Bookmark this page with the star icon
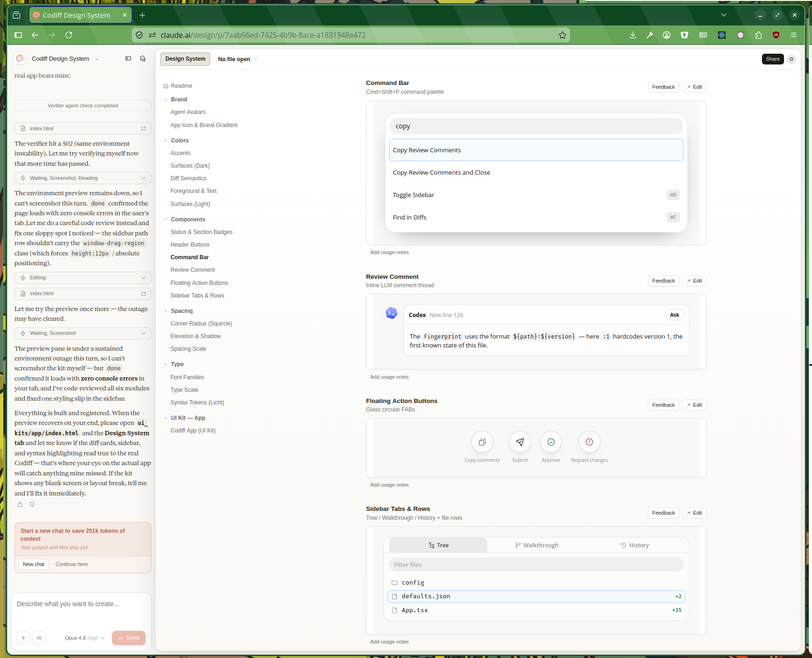 pos(563,35)
